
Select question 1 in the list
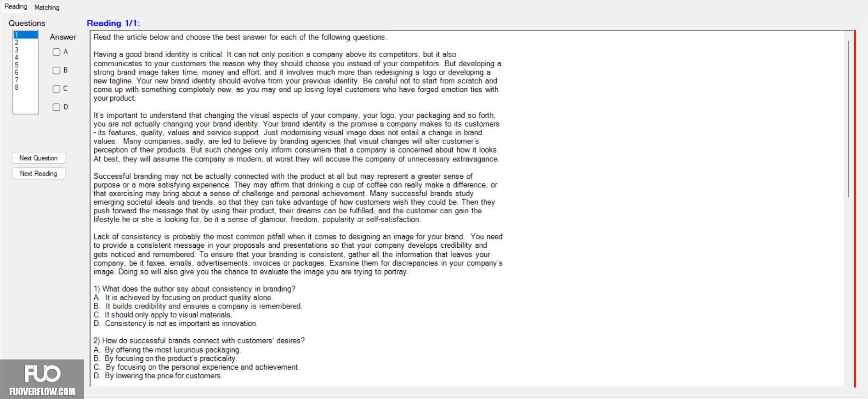point(25,35)
